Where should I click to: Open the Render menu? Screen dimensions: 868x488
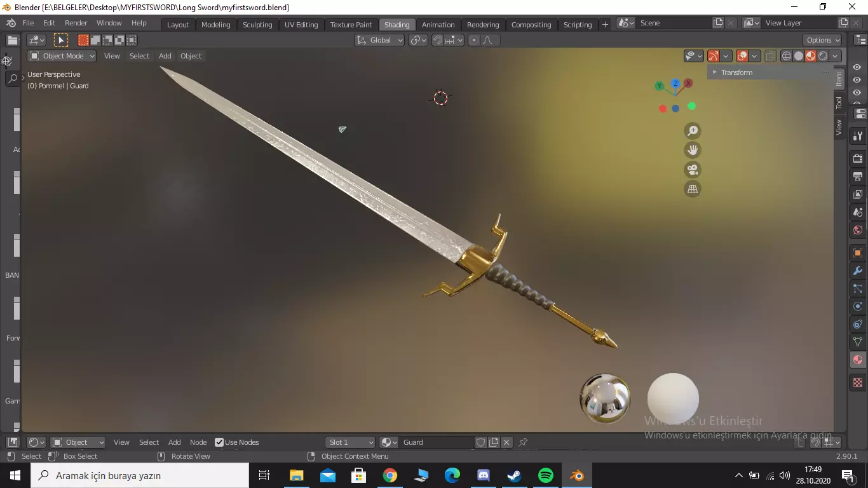click(76, 23)
